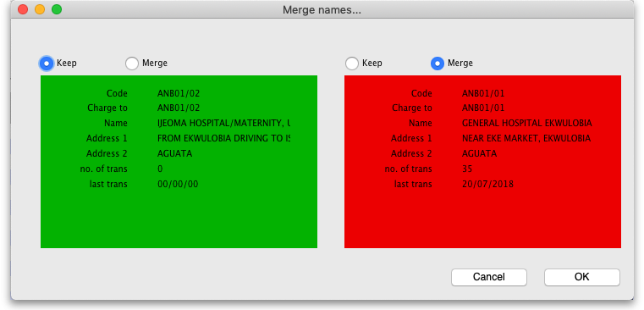The width and height of the screenshot is (644, 310).
Task: Click the GENERAL HOSPITAL EKWULOBIA name
Action: (527, 123)
